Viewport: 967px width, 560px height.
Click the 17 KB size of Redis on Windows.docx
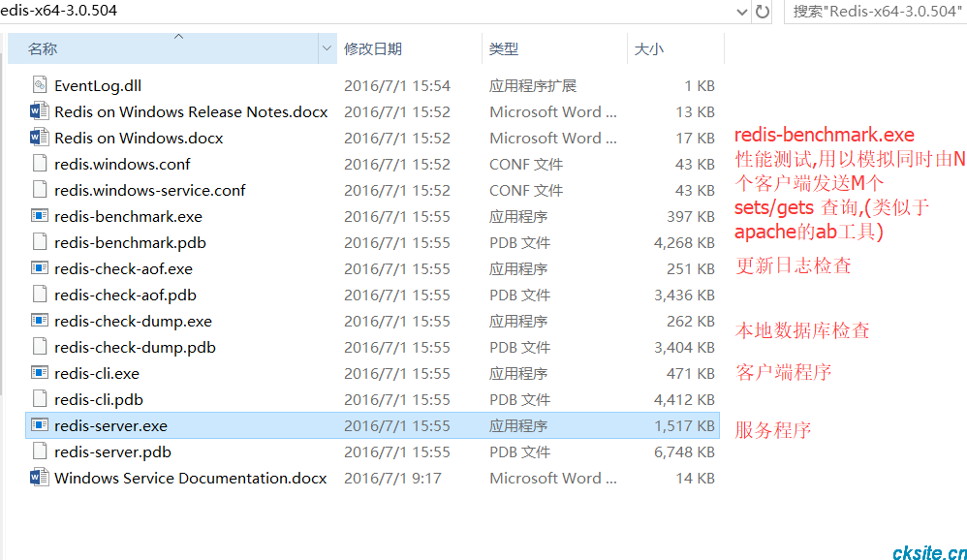[696, 138]
